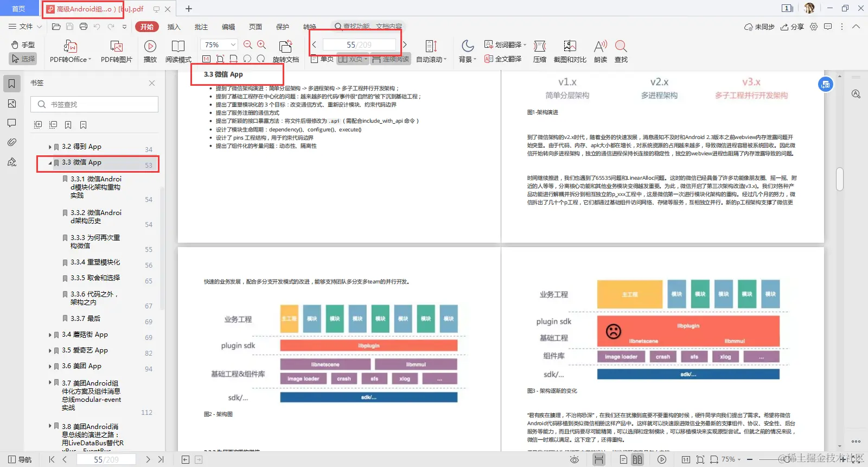The image size is (868, 467).
Task: Activate the Select tool (选择)
Action: click(23, 59)
